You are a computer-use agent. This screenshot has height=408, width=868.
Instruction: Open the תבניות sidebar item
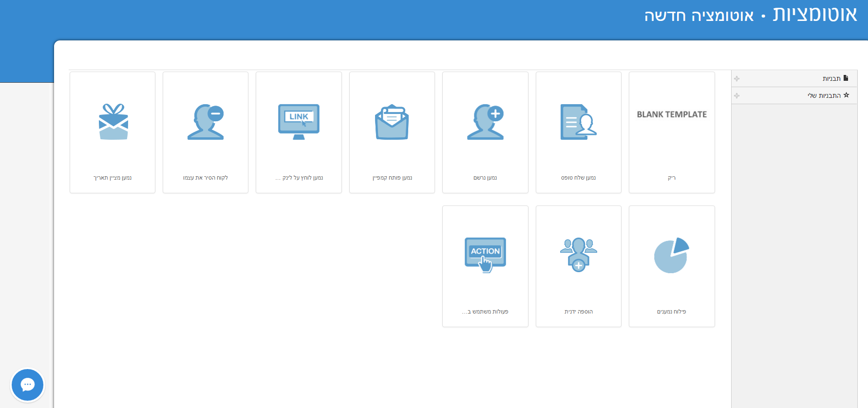click(x=831, y=78)
